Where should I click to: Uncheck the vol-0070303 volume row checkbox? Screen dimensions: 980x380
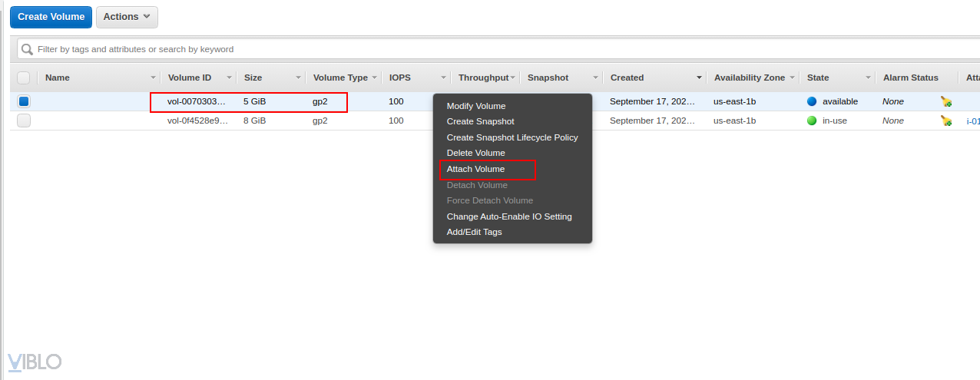24,101
